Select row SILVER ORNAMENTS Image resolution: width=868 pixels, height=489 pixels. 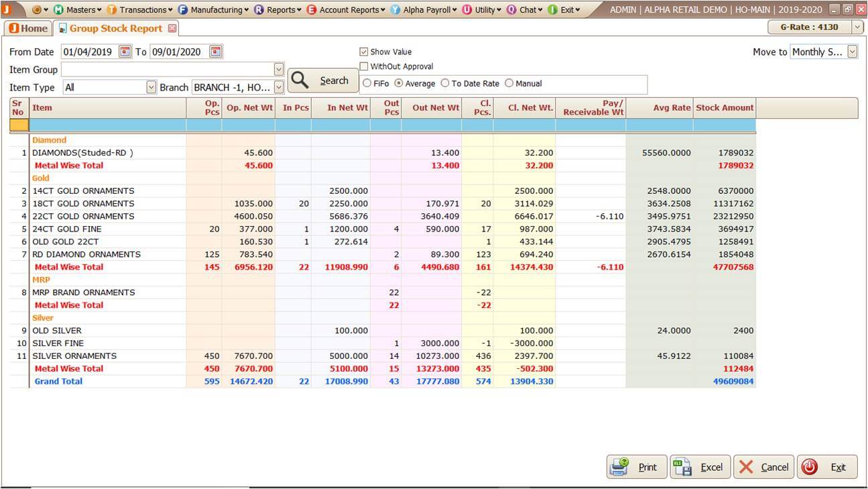click(382, 356)
